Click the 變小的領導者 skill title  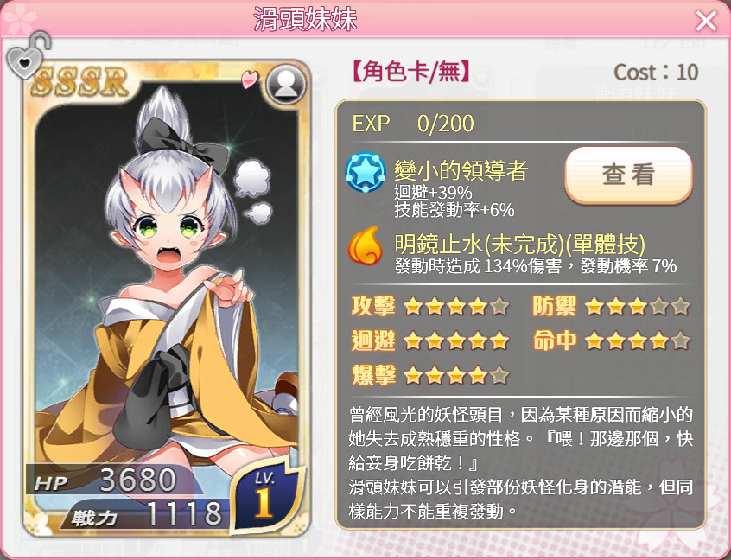(461, 170)
